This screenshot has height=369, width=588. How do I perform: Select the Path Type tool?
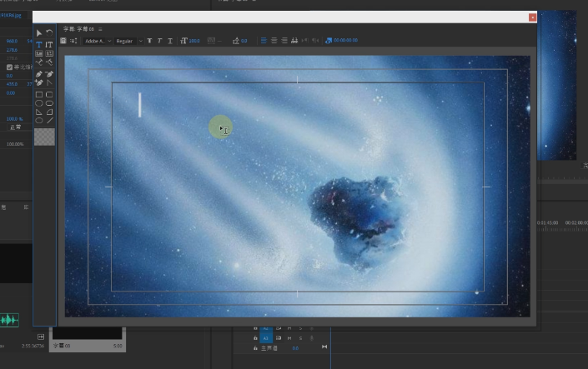39,62
